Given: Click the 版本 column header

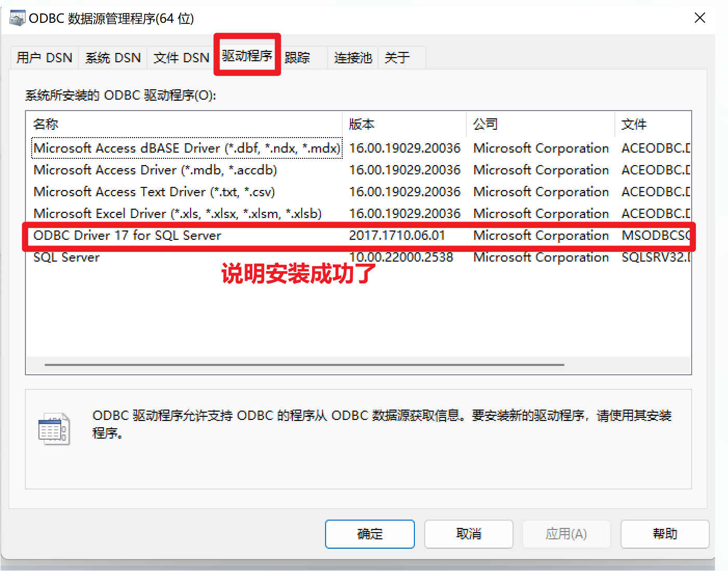Looking at the screenshot, I should click(404, 124).
